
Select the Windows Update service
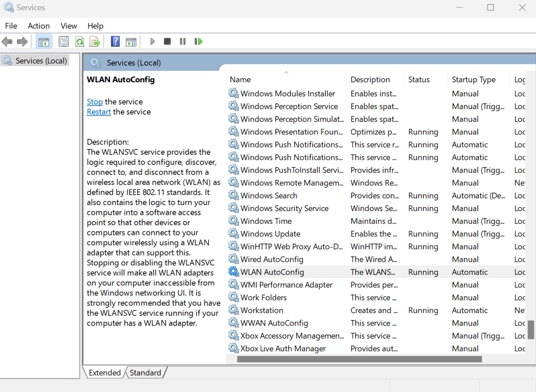click(270, 233)
